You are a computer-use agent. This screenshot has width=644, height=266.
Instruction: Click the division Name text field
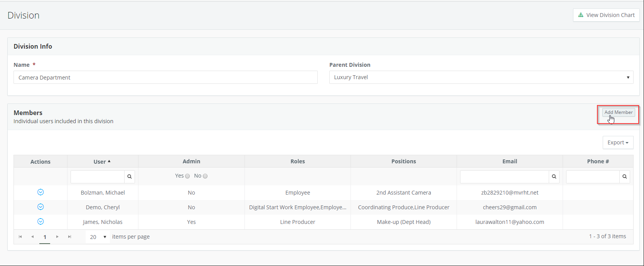(165, 77)
